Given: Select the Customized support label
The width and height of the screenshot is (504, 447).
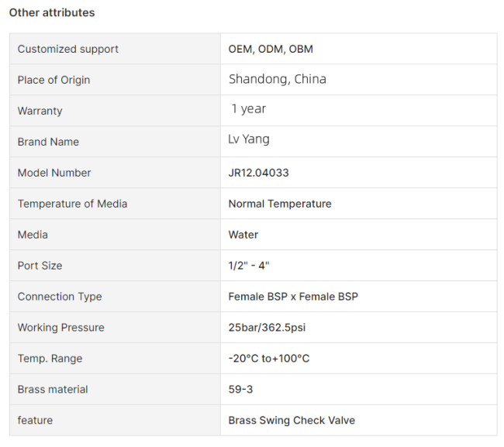Looking at the screenshot, I should (67, 49).
